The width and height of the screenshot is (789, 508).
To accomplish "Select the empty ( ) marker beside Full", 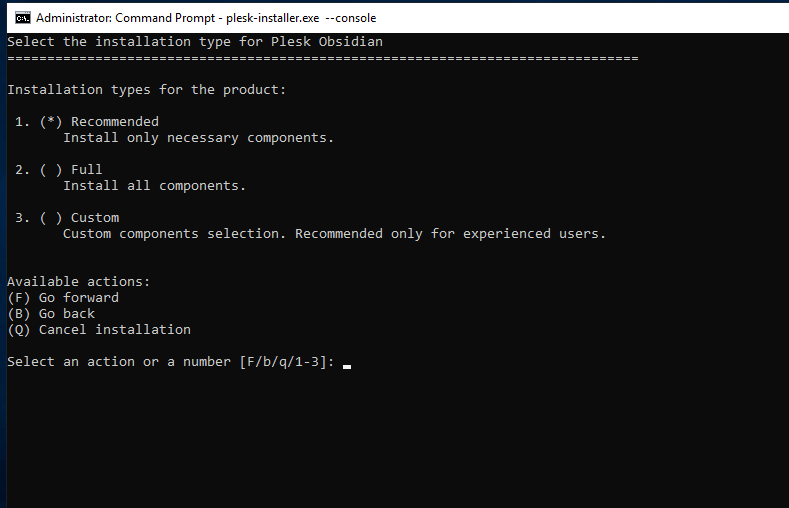I will tap(51, 170).
